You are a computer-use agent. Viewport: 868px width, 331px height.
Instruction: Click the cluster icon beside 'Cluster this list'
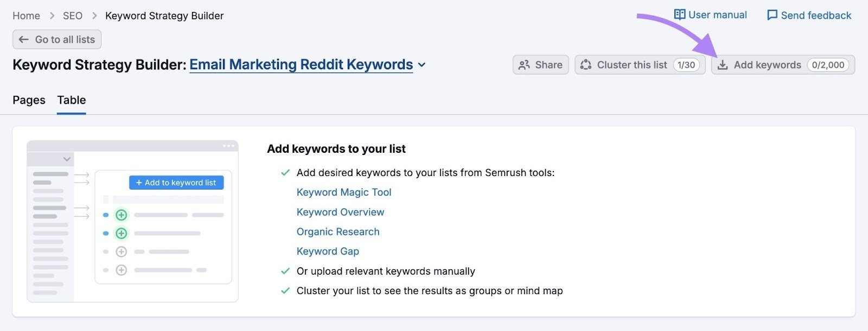tap(585, 64)
